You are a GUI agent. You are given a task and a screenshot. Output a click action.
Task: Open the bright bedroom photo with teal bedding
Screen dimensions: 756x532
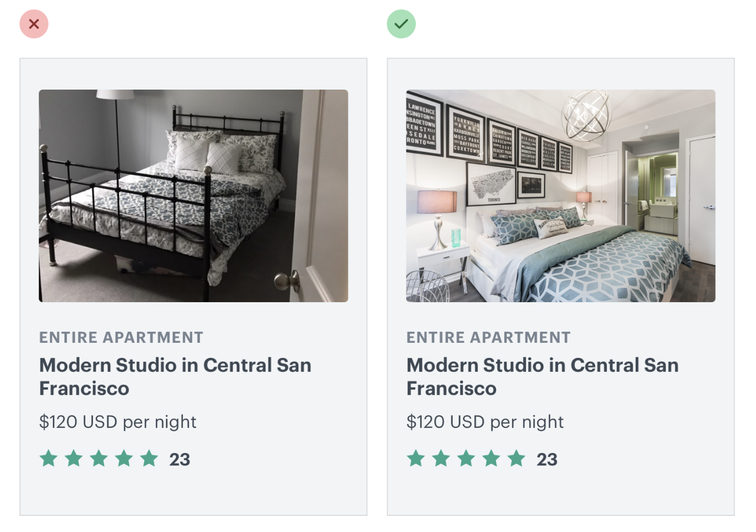[561, 196]
